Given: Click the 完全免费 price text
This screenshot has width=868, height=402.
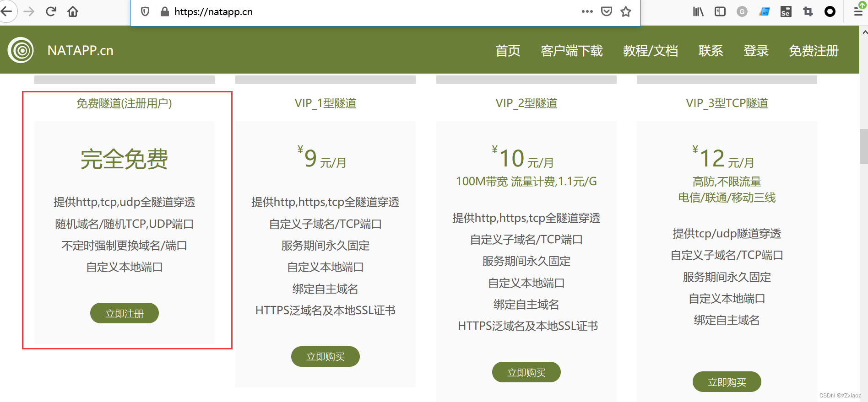Looking at the screenshot, I should coord(125,159).
